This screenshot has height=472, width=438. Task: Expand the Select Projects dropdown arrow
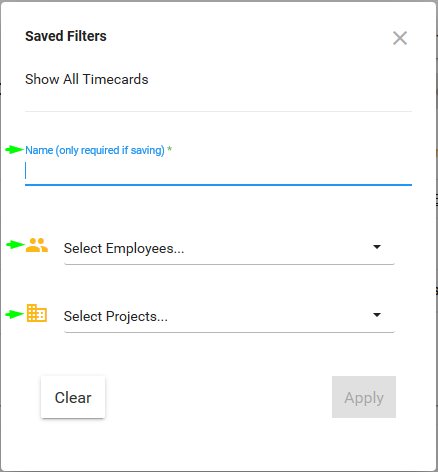click(377, 315)
